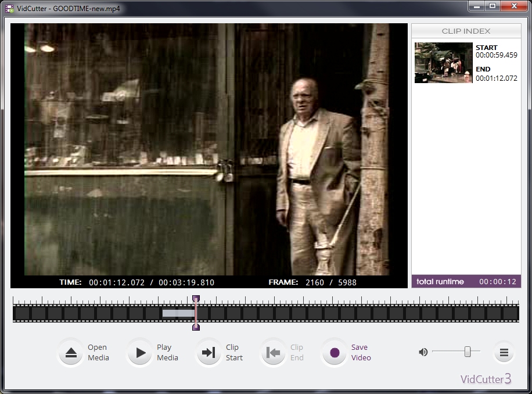Close the VidCutter window

pyautogui.click(x=513, y=6)
